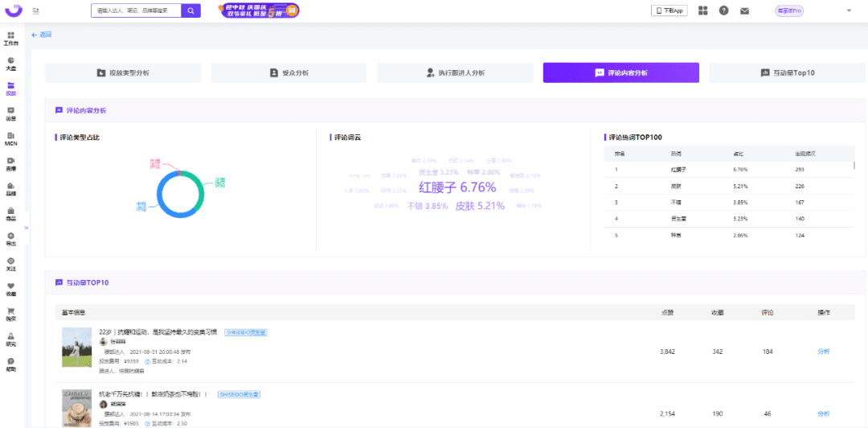Click 返回 back link
The height and width of the screenshot is (428, 868).
click(x=41, y=35)
